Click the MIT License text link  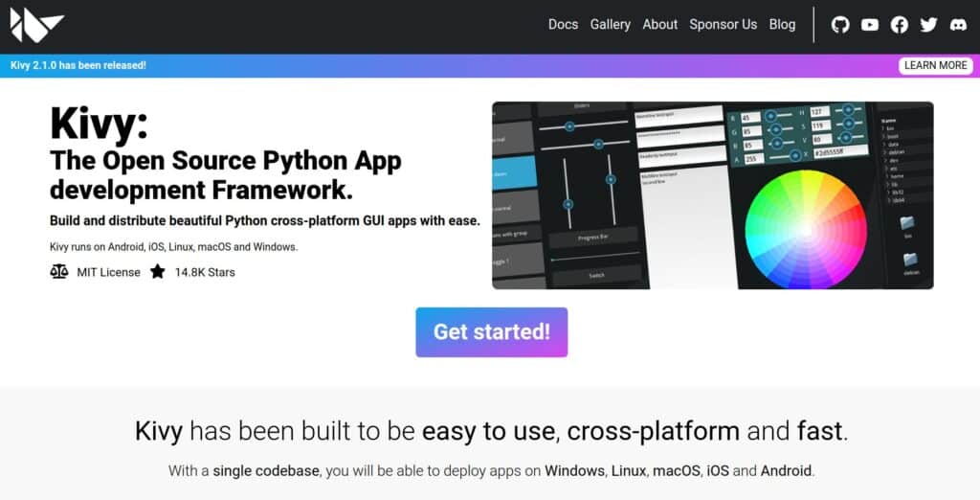tap(108, 272)
